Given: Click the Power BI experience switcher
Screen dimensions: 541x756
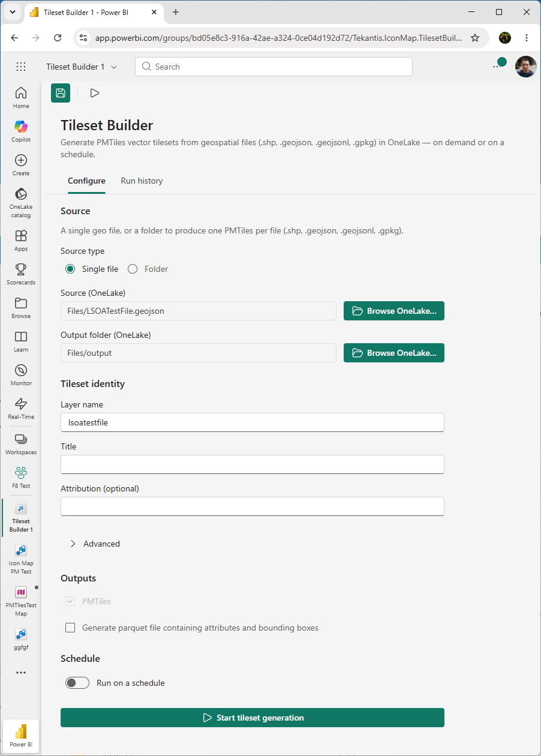Looking at the screenshot, I should 21,736.
